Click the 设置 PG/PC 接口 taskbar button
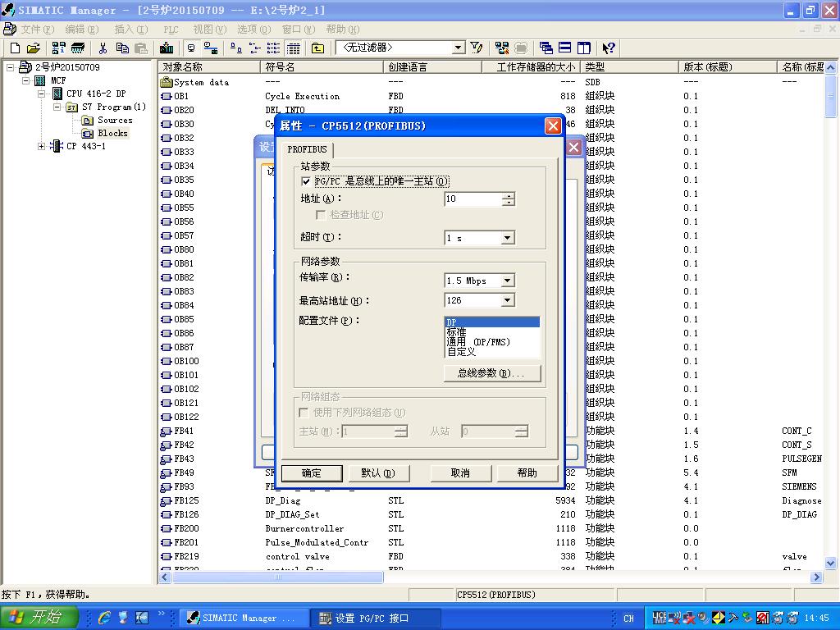Image resolution: width=840 pixels, height=630 pixels. [x=376, y=619]
